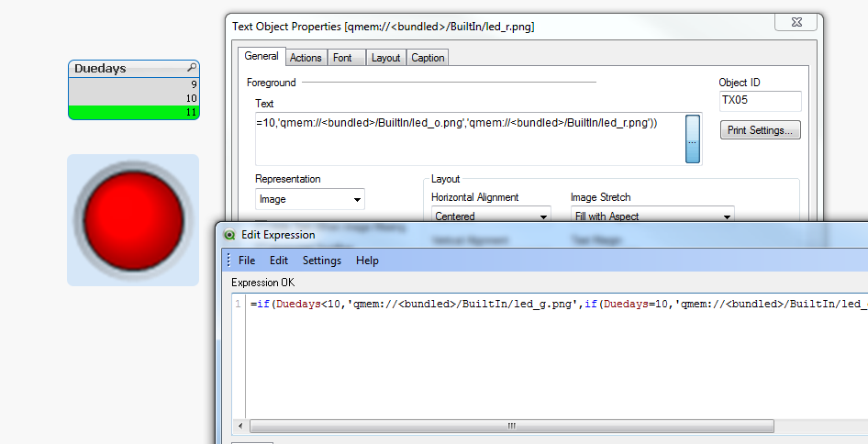Edit the Object ID field TX05
The width and height of the screenshot is (868, 444).
pyautogui.click(x=760, y=101)
